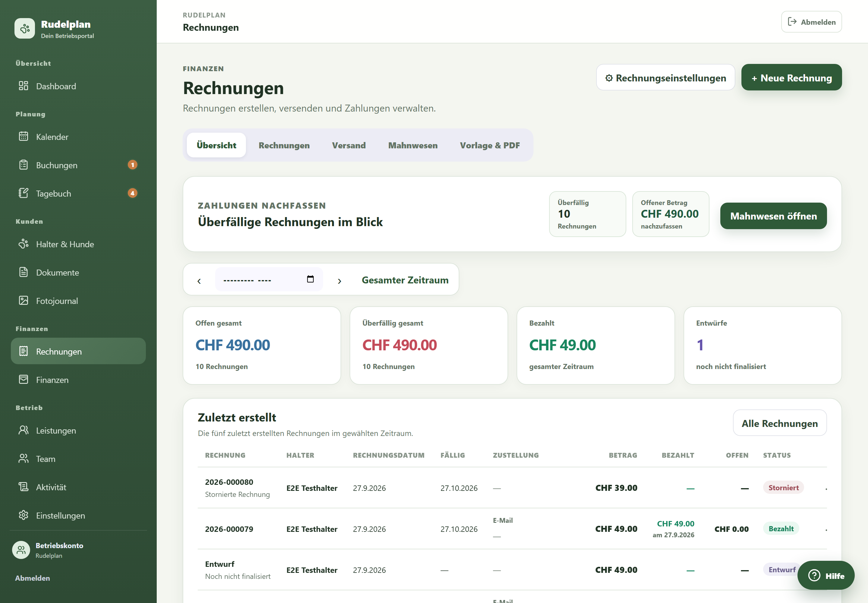Viewport: 868px width, 603px height.
Task: Open Finanzen in the sidebar
Action: (x=78, y=380)
